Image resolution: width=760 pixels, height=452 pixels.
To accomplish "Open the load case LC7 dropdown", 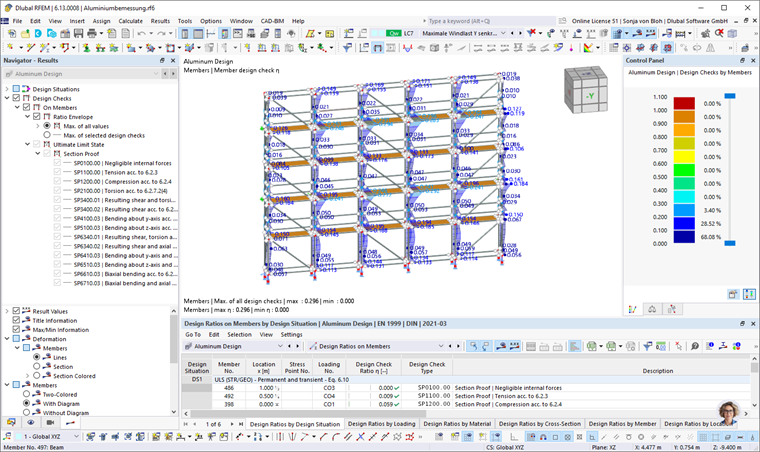I will 500,33.
